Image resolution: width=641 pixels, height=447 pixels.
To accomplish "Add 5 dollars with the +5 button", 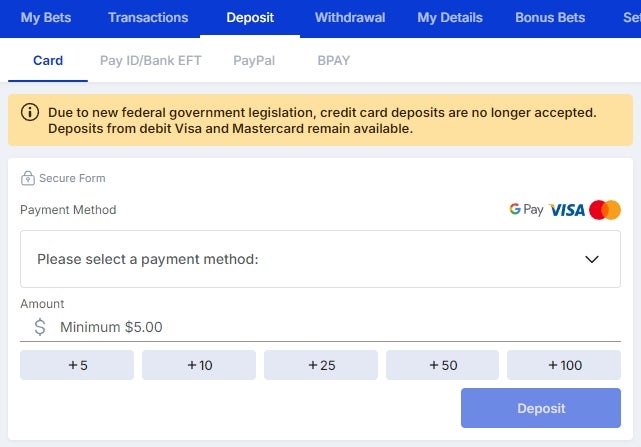I will tap(77, 365).
